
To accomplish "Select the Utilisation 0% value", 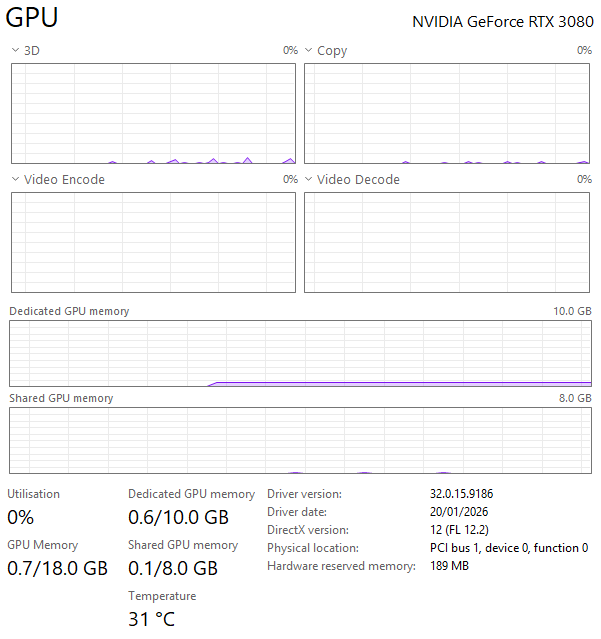I will (21, 517).
